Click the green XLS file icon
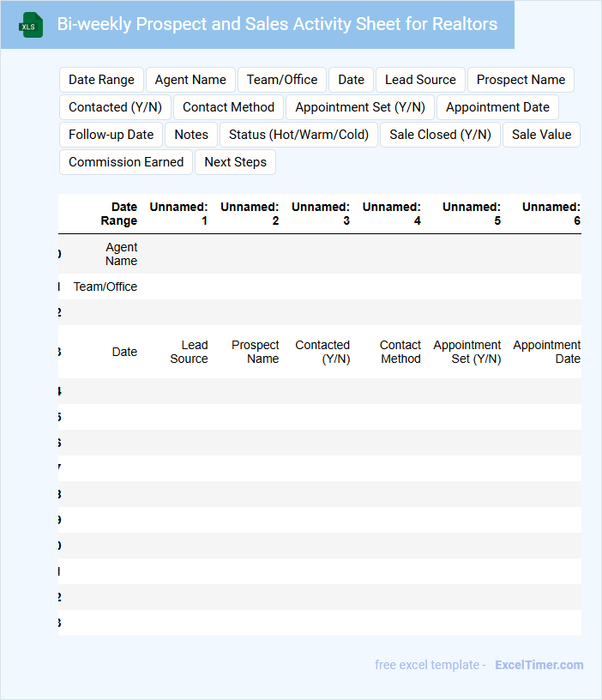 pos(31,25)
